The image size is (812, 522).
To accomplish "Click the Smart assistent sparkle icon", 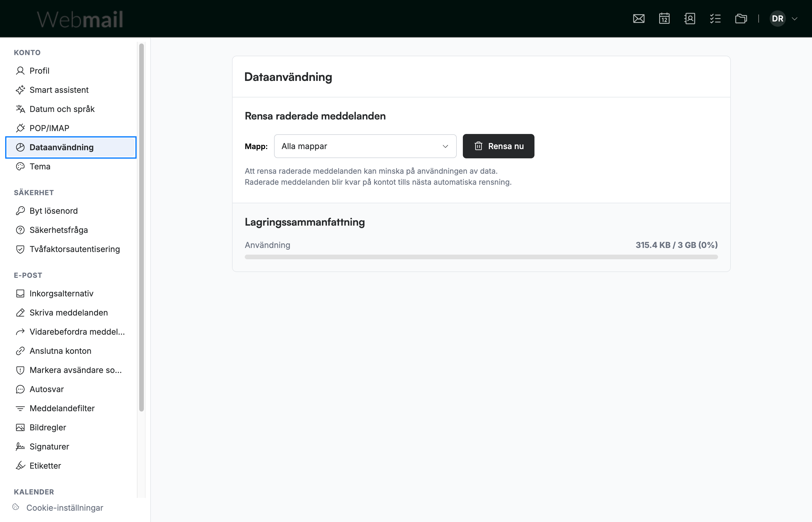I will [20, 90].
